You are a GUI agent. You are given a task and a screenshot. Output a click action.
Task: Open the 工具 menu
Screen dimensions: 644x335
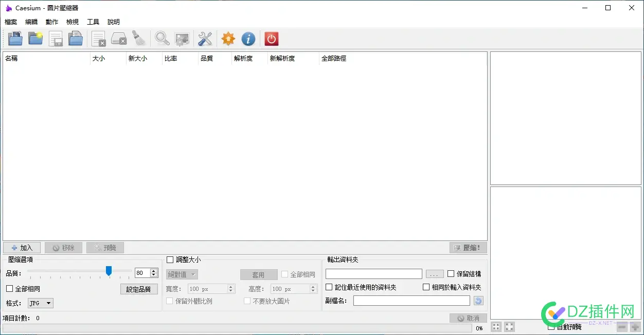pos(93,22)
